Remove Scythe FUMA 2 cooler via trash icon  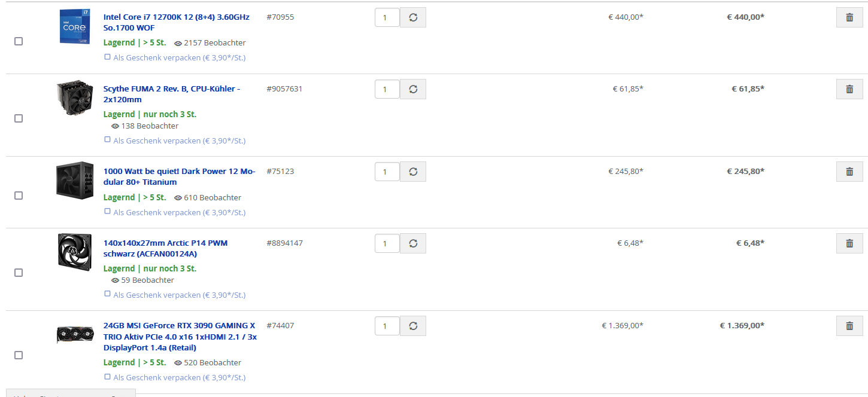849,89
